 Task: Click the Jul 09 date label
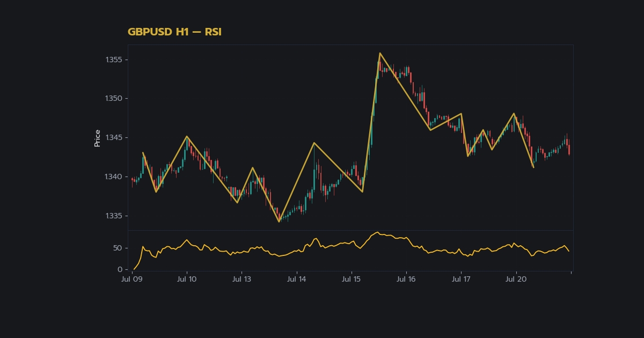click(x=132, y=280)
